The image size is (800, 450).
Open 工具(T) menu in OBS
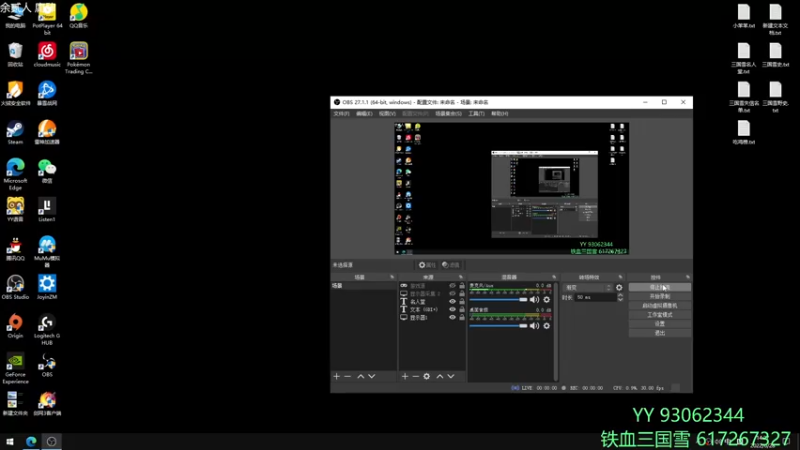click(477, 114)
